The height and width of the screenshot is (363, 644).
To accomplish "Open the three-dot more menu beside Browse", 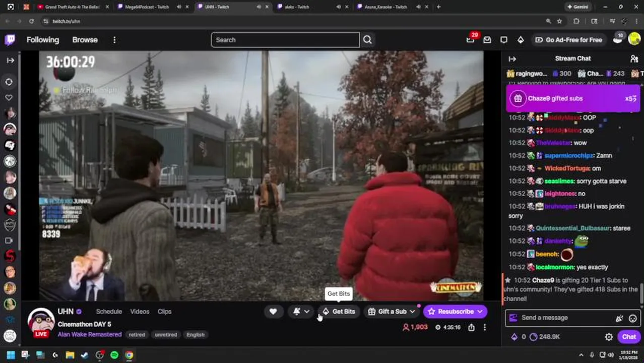I will pyautogui.click(x=114, y=40).
